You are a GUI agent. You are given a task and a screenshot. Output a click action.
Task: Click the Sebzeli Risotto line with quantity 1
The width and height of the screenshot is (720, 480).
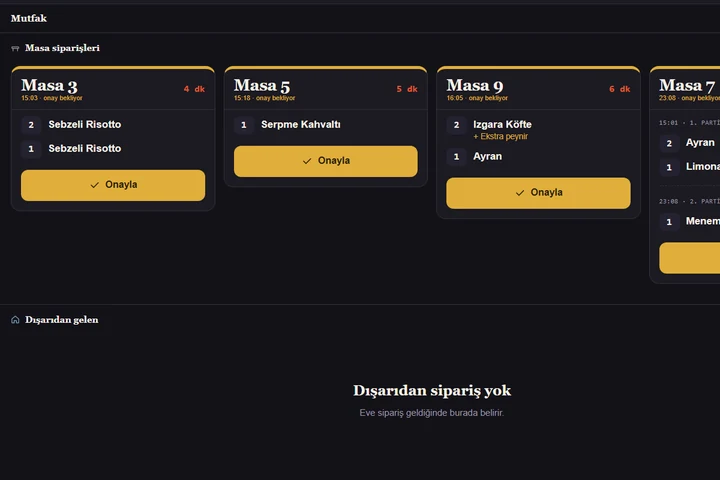(113, 148)
